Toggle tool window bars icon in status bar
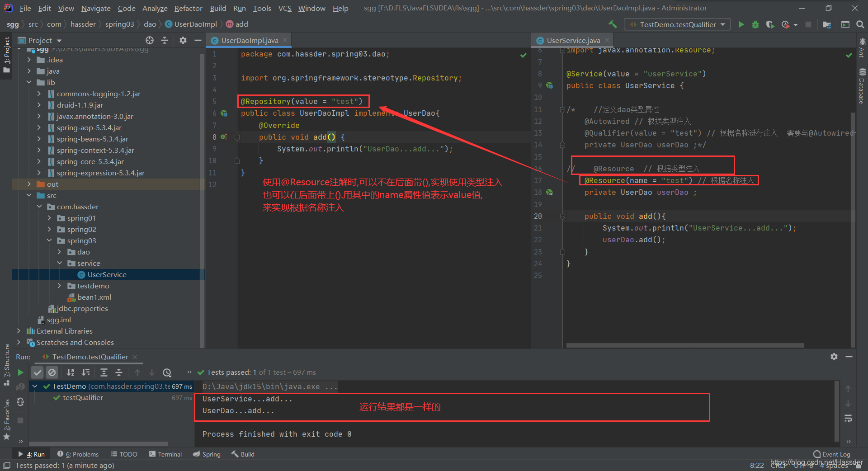This screenshot has height=471, width=868. (6, 466)
